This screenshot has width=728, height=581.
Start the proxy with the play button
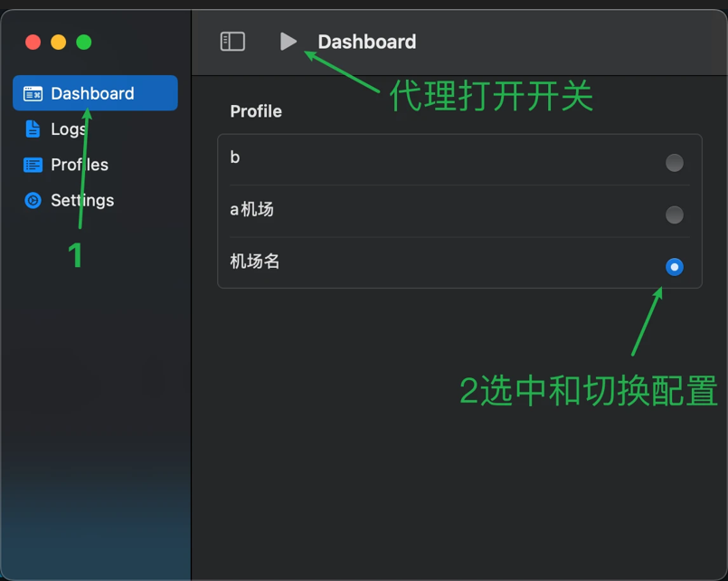pos(288,42)
